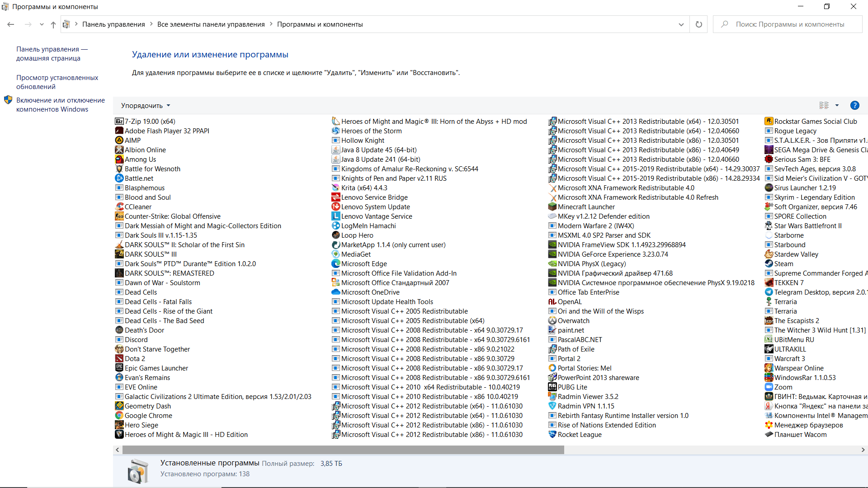Change view using the view icon button

[x=824, y=105]
